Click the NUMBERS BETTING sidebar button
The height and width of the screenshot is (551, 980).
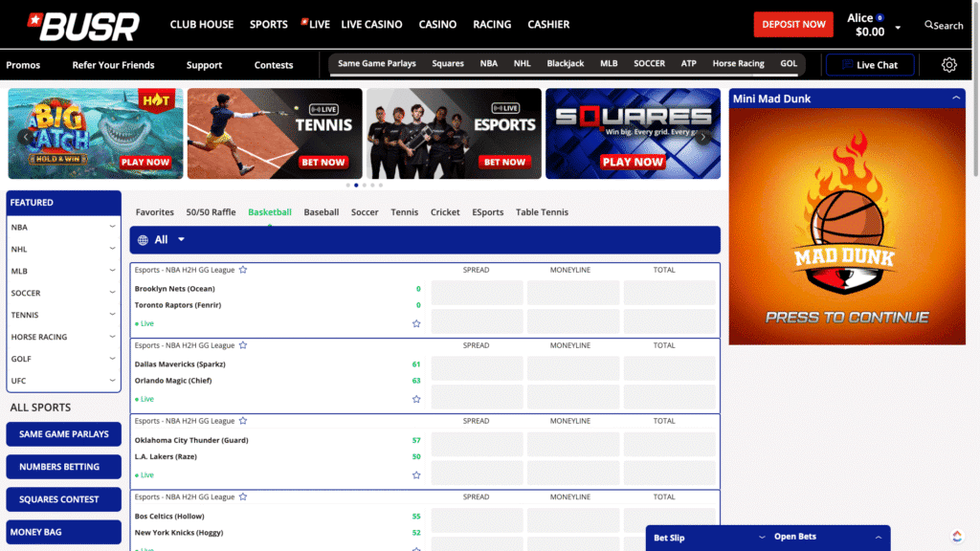[x=64, y=467]
